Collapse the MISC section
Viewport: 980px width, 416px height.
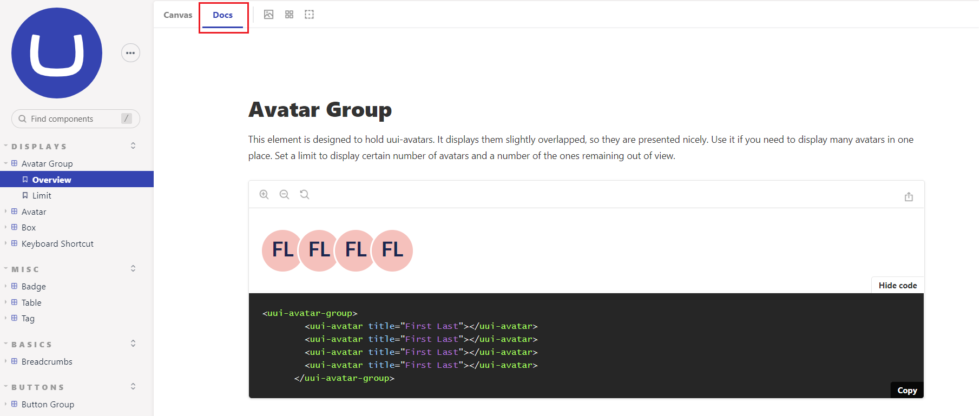tap(25, 269)
